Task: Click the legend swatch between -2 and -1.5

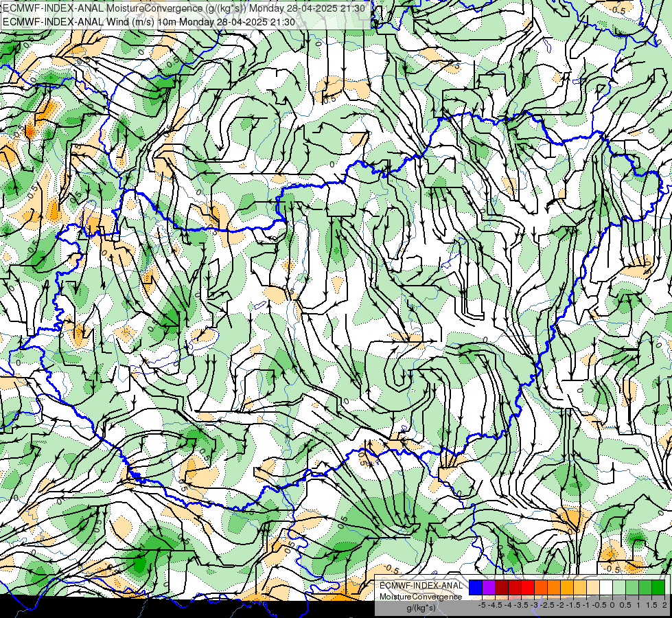Action: (567, 588)
